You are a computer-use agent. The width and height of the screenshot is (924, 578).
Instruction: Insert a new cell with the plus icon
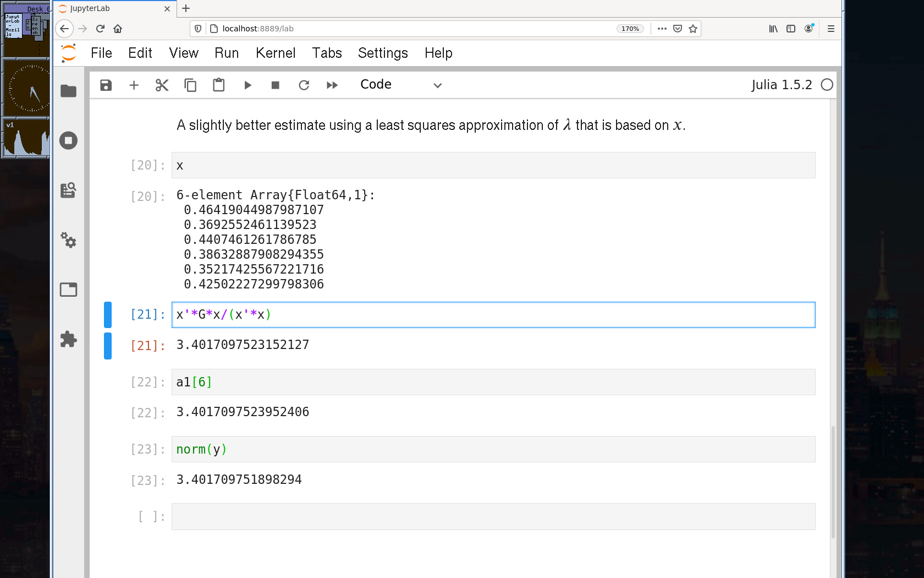(x=134, y=85)
